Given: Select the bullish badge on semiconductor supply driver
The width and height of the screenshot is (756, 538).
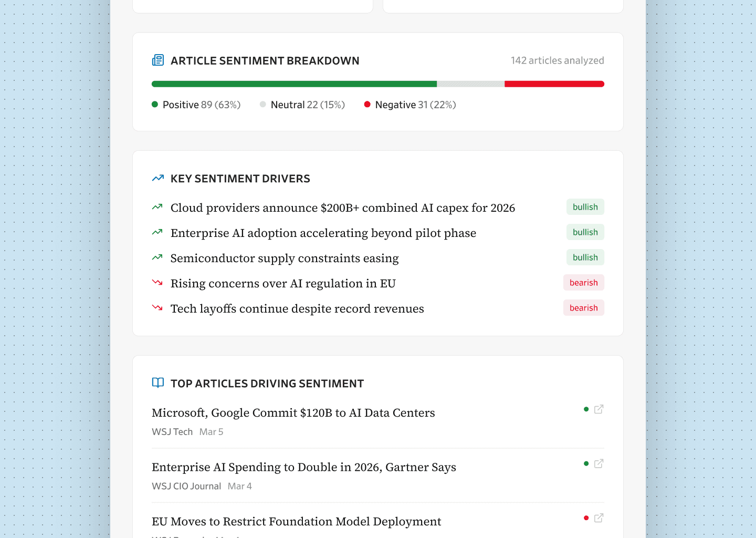Looking at the screenshot, I should tap(585, 257).
